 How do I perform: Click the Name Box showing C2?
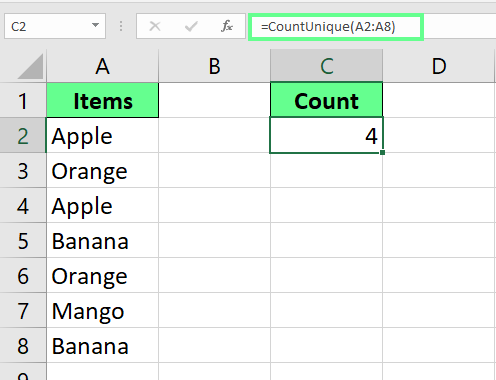55,26
